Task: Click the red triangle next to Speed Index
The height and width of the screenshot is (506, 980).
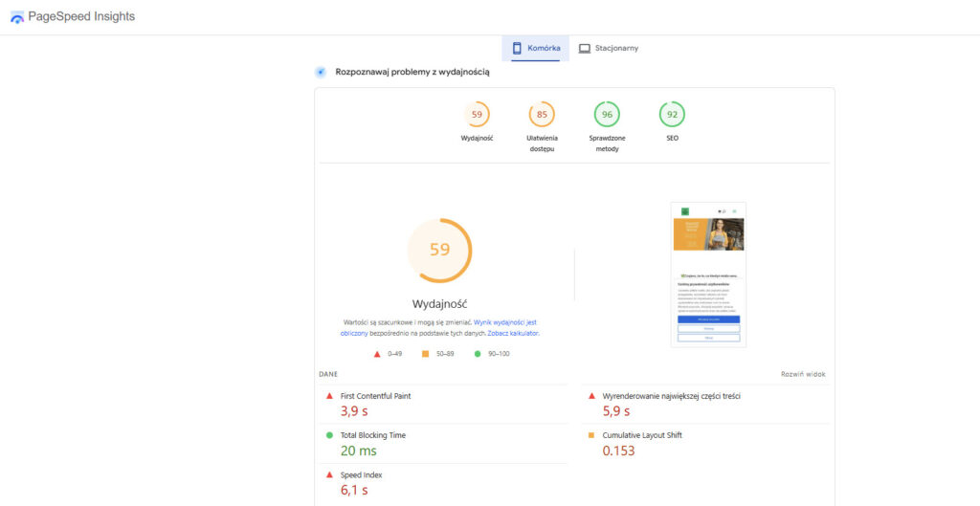Action: pyautogui.click(x=329, y=474)
